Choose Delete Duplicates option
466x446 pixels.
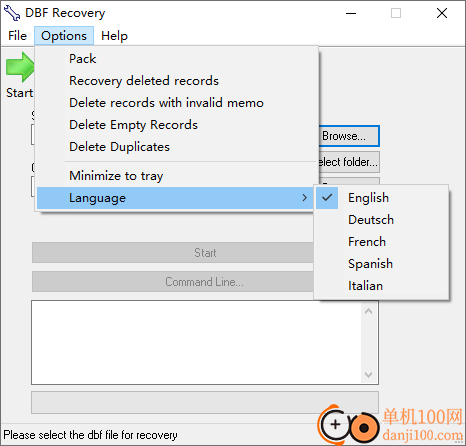[176, 147]
